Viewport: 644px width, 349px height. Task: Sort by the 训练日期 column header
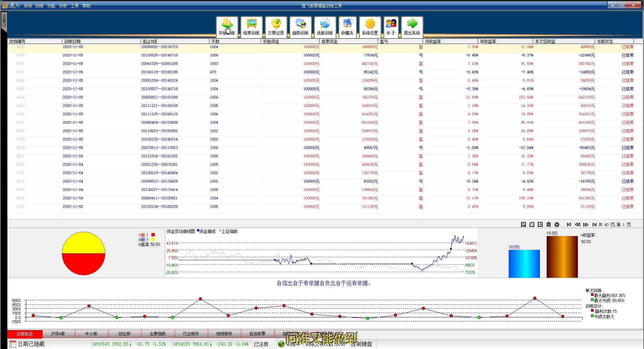(101, 41)
